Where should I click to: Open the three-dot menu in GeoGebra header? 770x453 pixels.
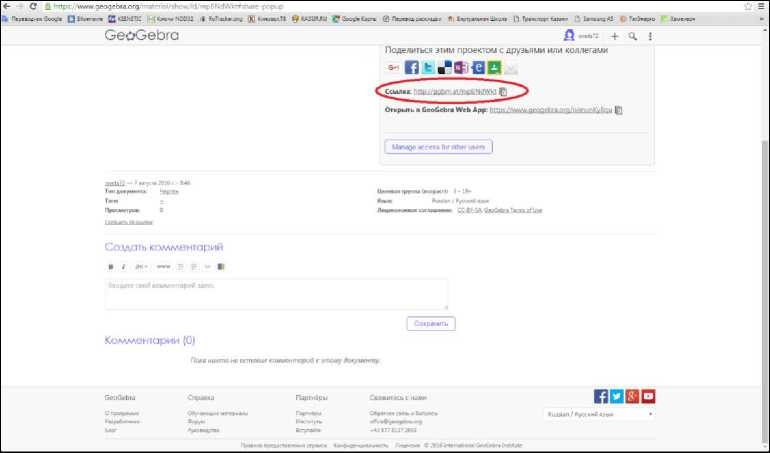click(650, 36)
